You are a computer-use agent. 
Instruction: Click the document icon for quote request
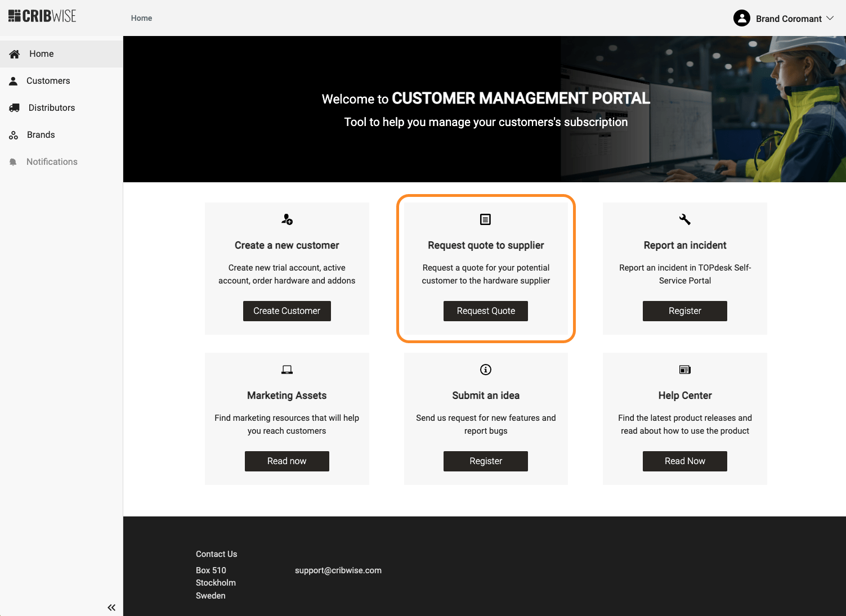coord(485,219)
